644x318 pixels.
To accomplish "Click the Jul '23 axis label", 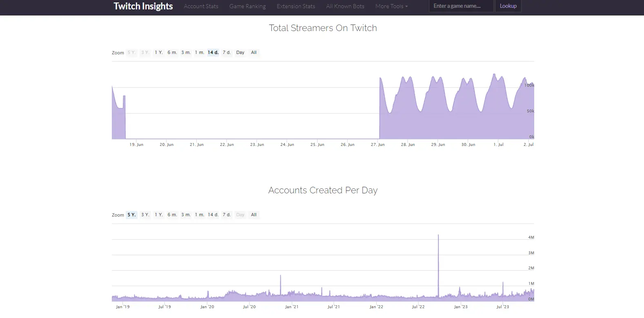I will [503, 307].
